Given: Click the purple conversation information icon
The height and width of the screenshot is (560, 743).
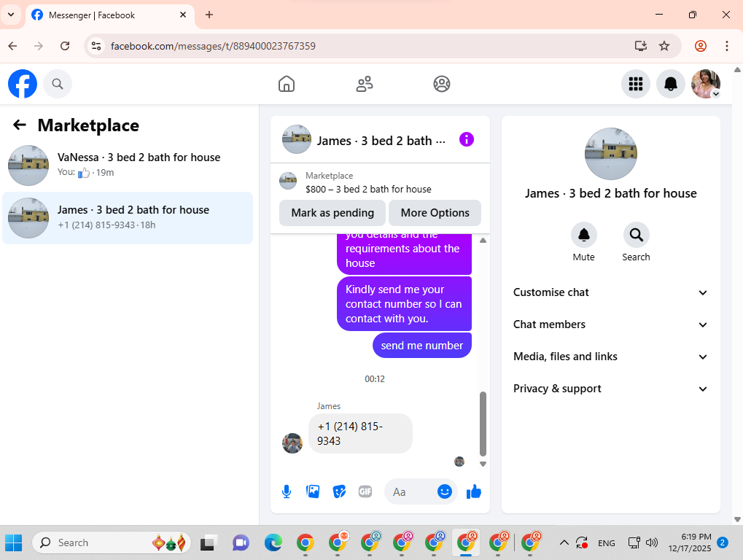Looking at the screenshot, I should (x=466, y=140).
